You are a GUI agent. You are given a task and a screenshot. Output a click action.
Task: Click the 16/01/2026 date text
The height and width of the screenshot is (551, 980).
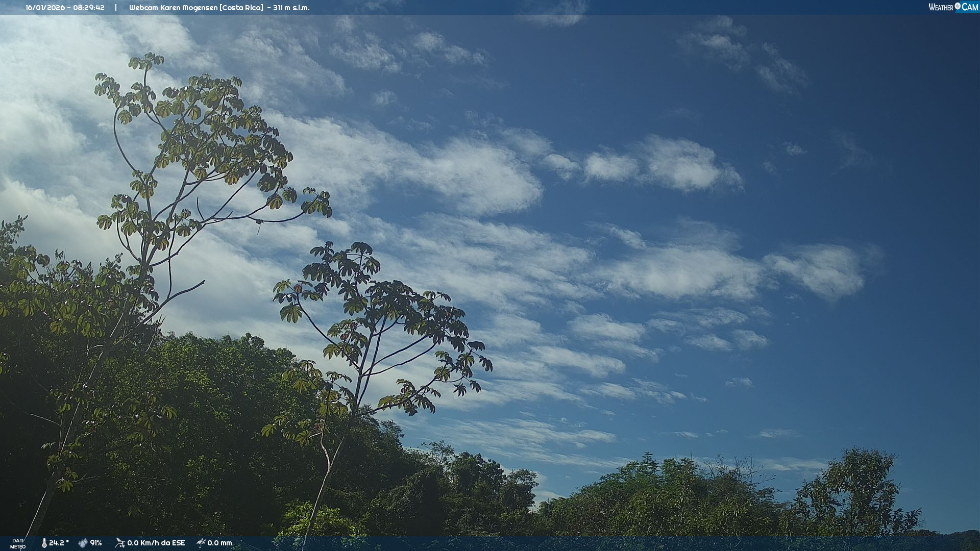point(45,8)
